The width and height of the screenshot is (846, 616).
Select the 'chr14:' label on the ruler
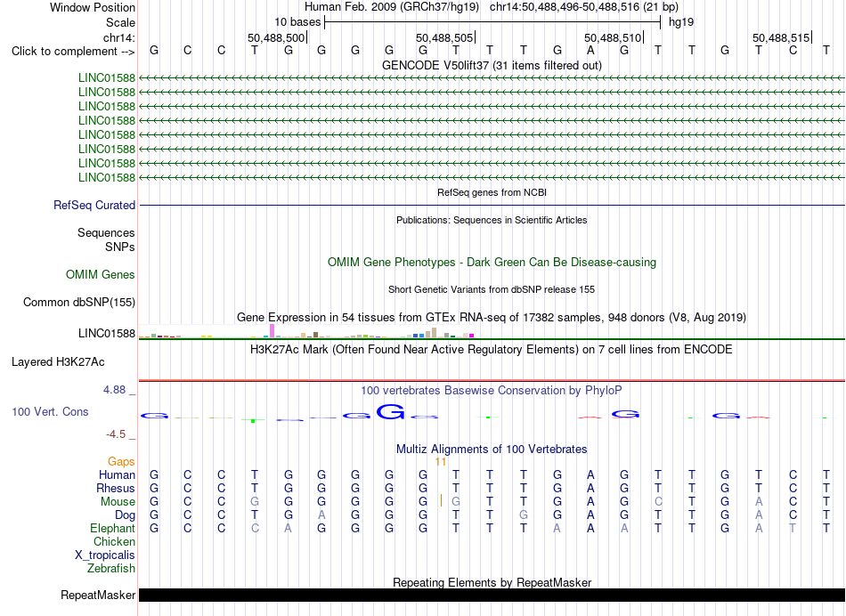click(x=119, y=37)
